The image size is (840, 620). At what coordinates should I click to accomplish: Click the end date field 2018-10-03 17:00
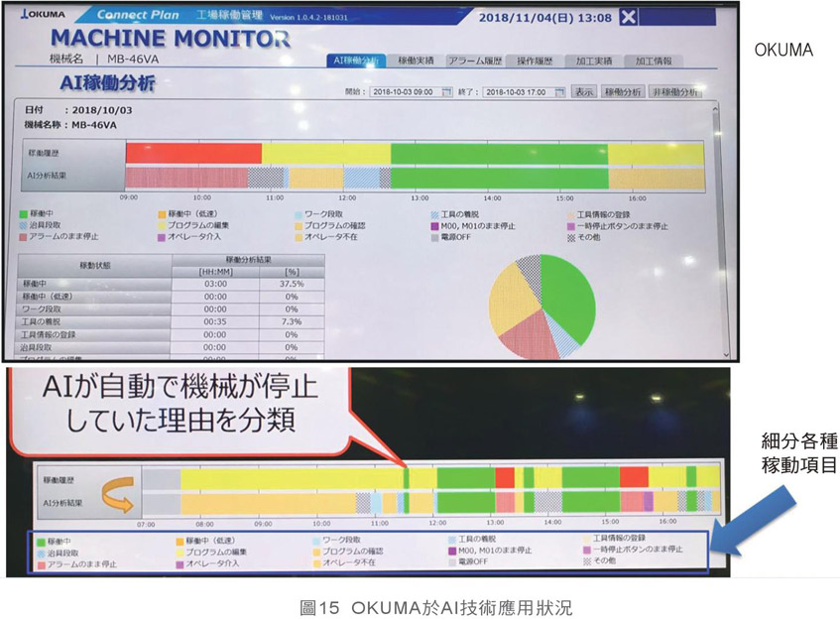coord(518,91)
